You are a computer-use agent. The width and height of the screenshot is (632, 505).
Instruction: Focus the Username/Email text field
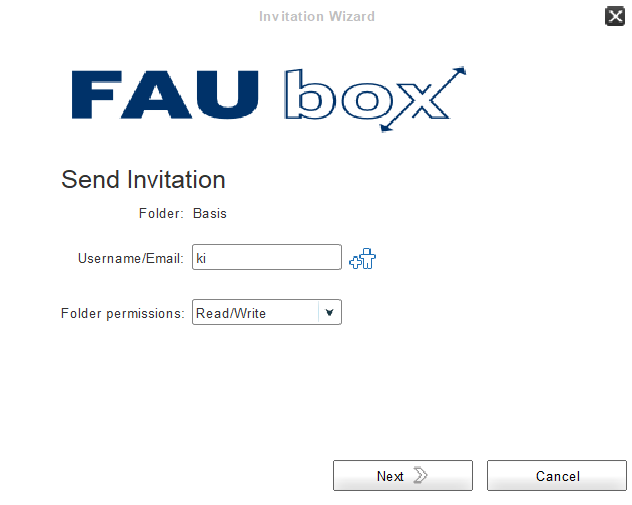267,257
